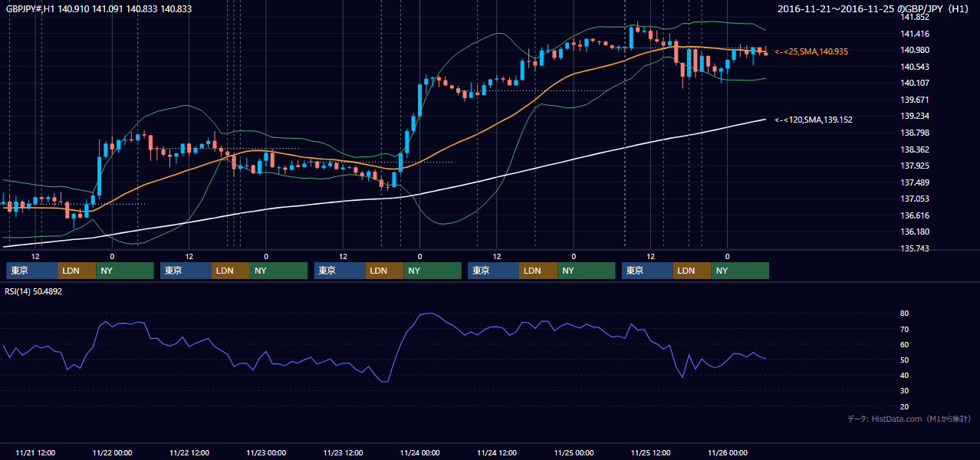Click RSI scale level 70
Image resolution: width=980 pixels, height=460 pixels.
905,330
